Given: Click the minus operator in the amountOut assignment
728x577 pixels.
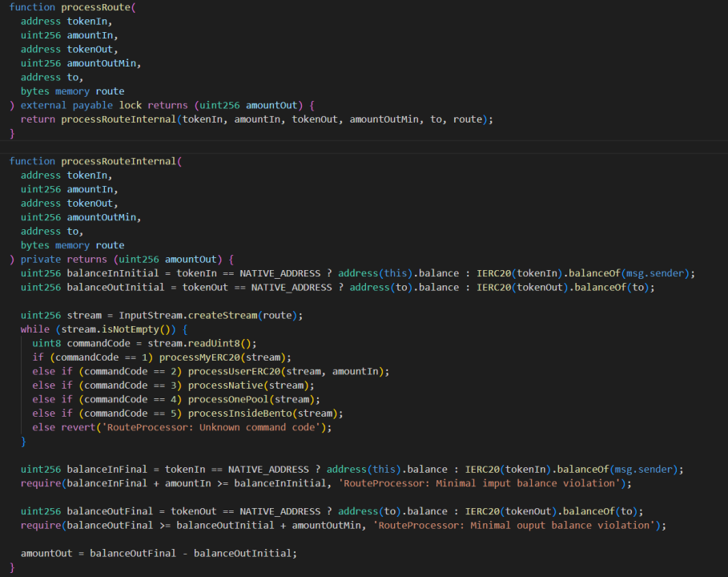Looking at the screenshot, I should point(185,553).
